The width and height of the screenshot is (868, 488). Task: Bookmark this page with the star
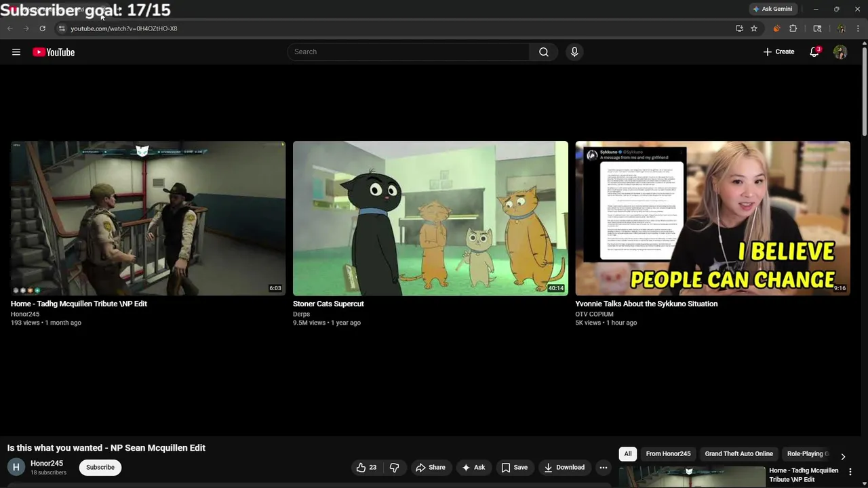754,28
